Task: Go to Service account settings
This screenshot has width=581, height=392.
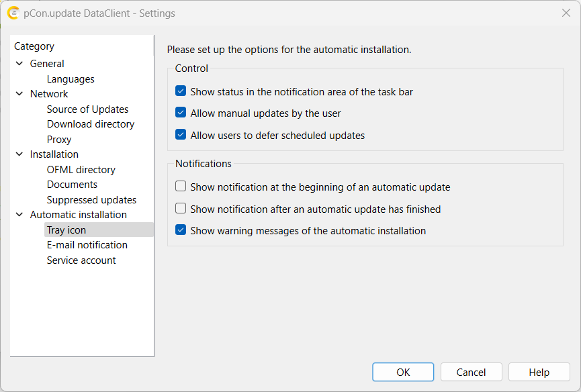Action: (81, 260)
